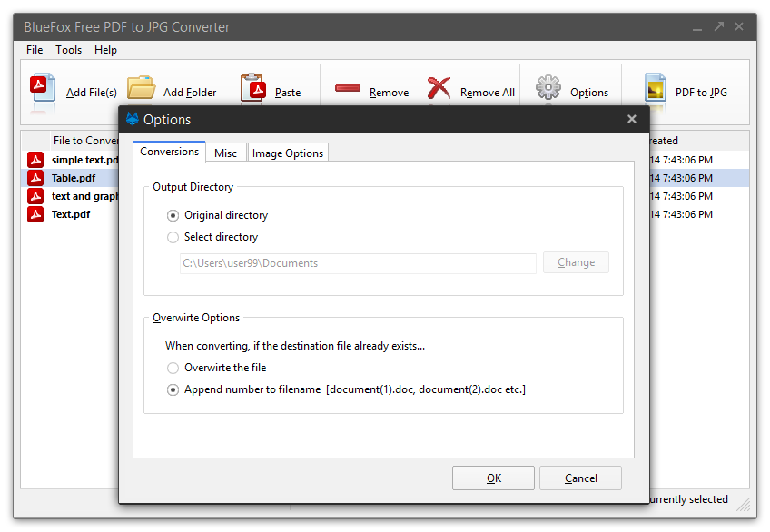Open the Tools menu
The image size is (770, 532).
tap(68, 50)
